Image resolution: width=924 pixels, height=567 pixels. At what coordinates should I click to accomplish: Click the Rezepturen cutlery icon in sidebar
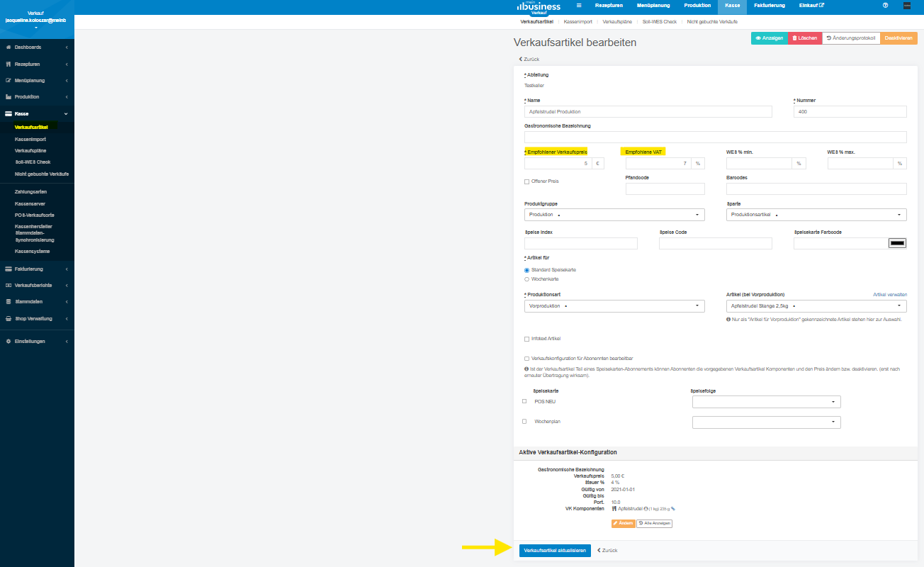tap(9, 64)
